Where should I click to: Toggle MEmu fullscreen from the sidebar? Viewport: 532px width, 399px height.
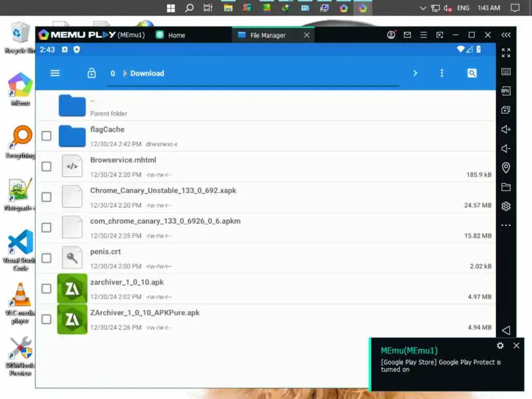(506, 52)
